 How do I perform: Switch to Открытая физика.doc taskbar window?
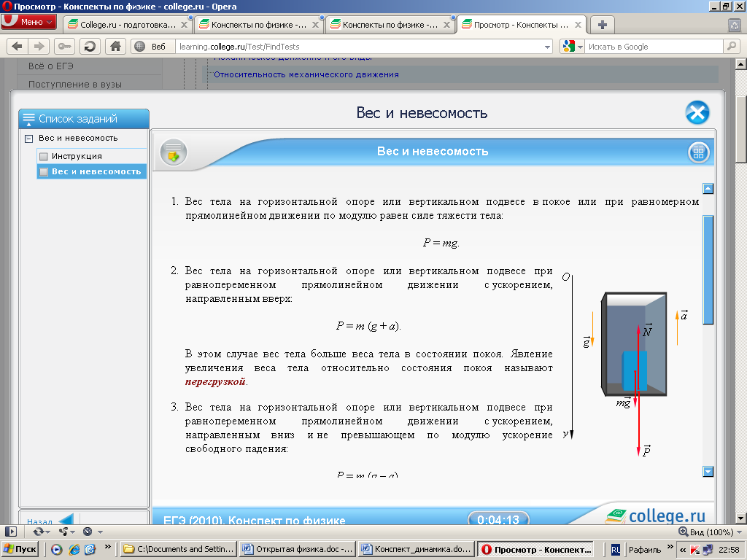pos(297,549)
